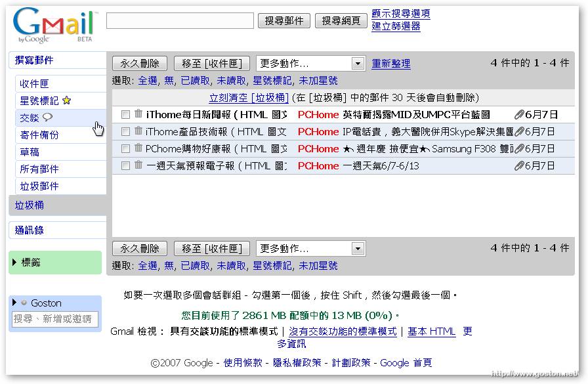This screenshot has width=588, height=384.
Task: Open the Google 首頁 link
Action: [x=406, y=362]
